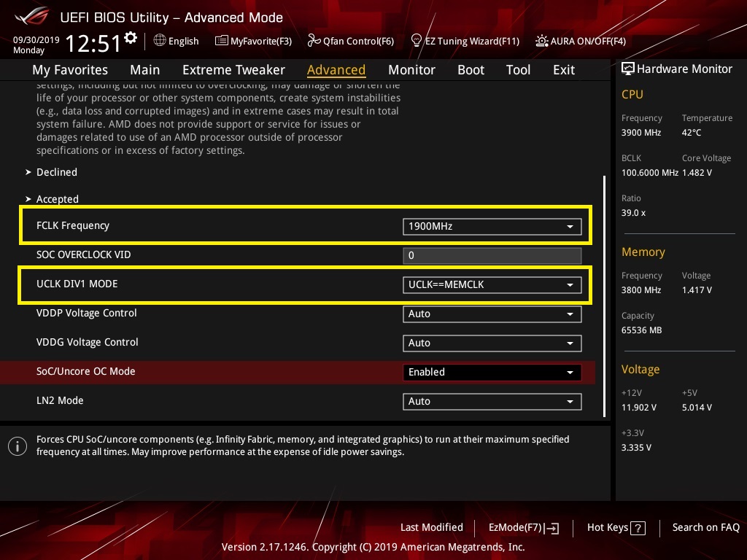Click the Hardware Monitor screen icon

[x=628, y=69]
